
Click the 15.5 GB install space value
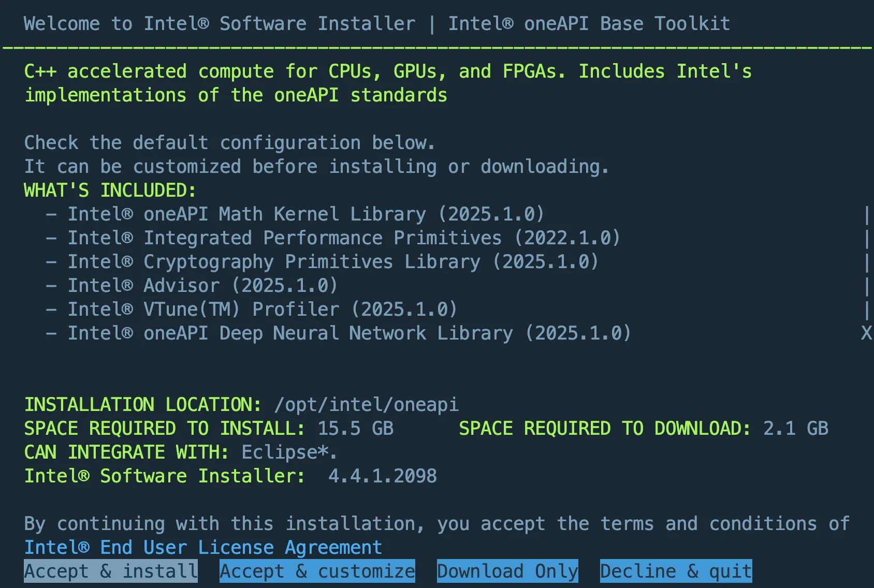355,428
